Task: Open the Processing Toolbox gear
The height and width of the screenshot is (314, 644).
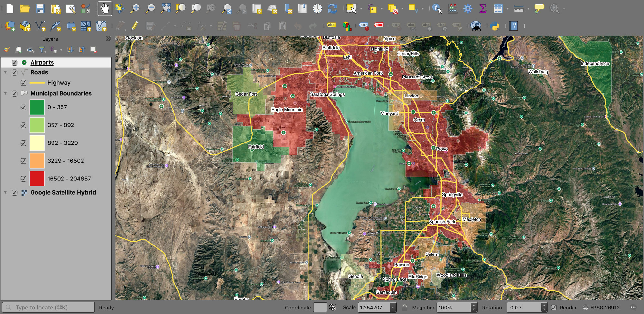Action: click(468, 8)
